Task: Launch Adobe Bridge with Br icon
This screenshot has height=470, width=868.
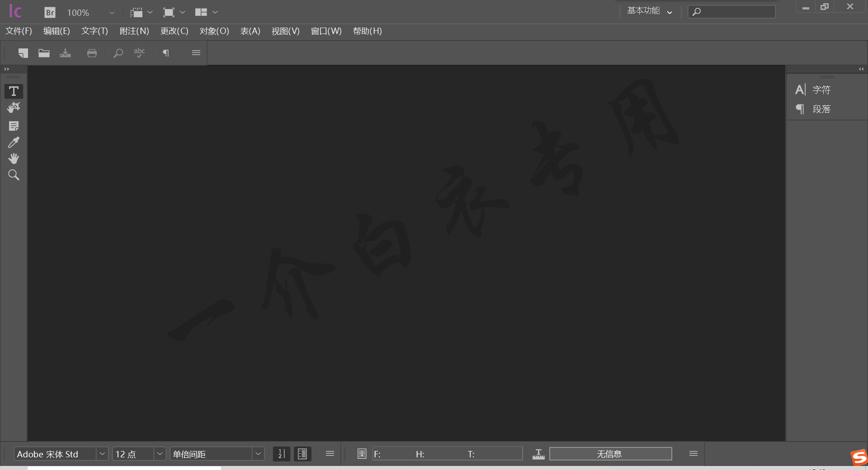Action: 50,12
